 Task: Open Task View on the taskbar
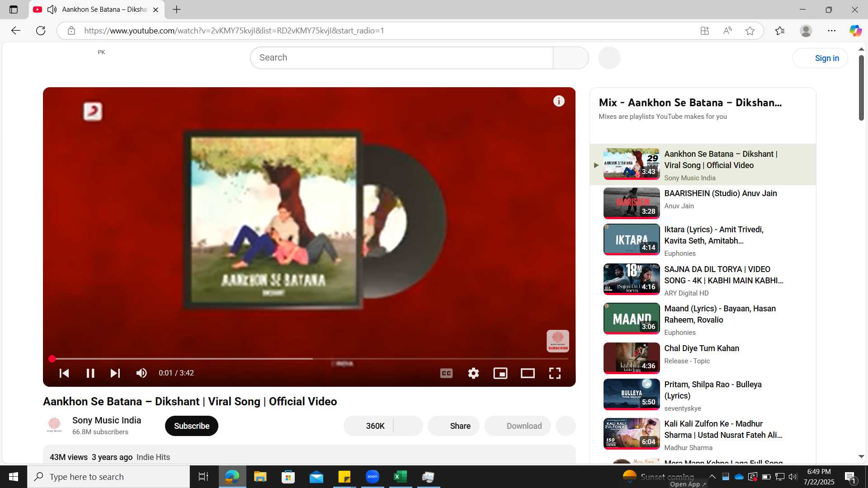tap(203, 477)
